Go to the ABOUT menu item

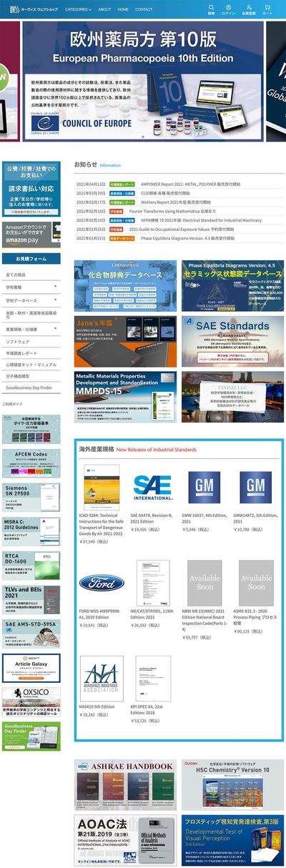point(104,10)
